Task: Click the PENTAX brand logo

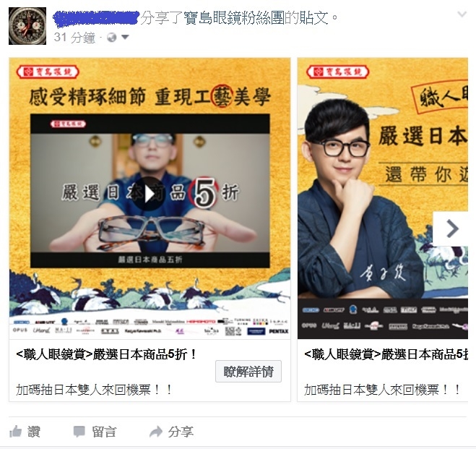Action: [x=278, y=331]
